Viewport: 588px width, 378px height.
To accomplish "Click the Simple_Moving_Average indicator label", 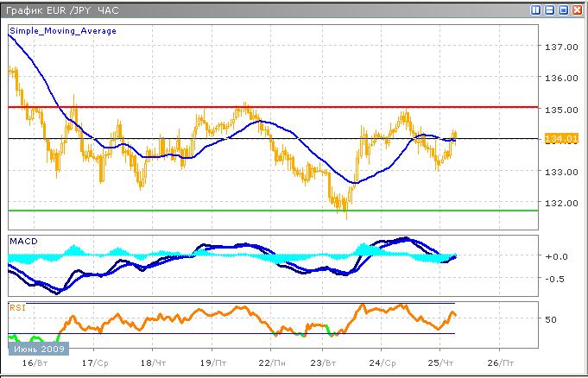I will click(x=63, y=30).
